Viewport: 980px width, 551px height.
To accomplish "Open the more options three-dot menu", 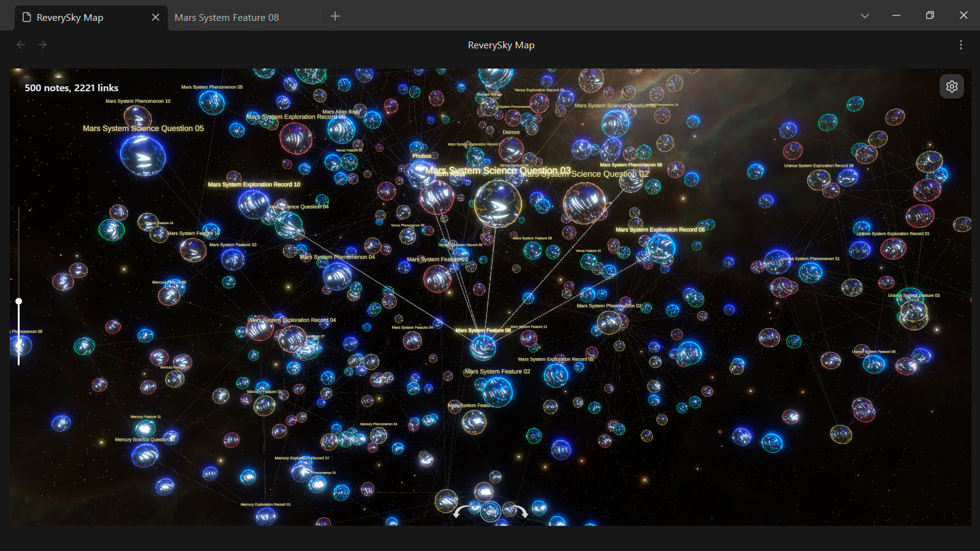I will [x=960, y=45].
